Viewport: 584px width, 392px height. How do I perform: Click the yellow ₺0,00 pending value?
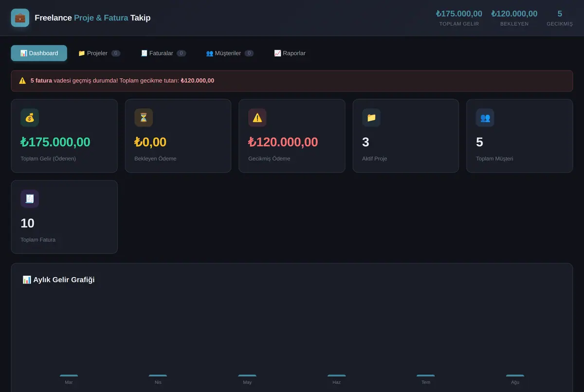click(x=150, y=142)
